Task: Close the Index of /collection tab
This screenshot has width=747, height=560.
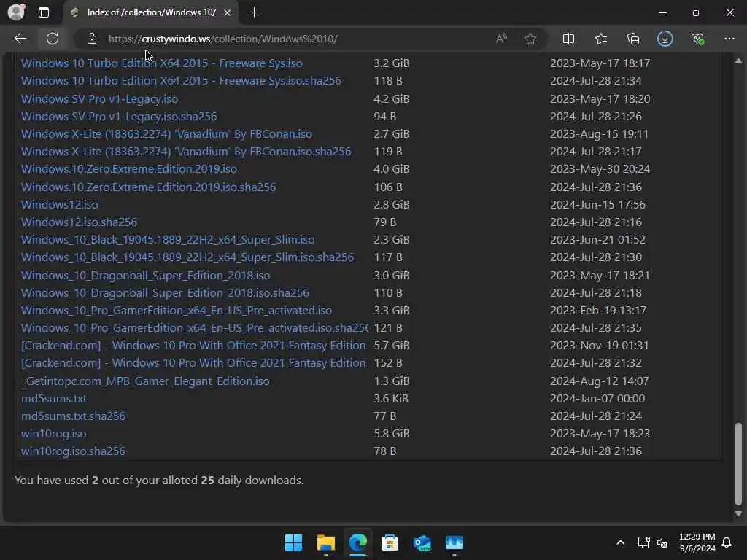Action: point(228,12)
